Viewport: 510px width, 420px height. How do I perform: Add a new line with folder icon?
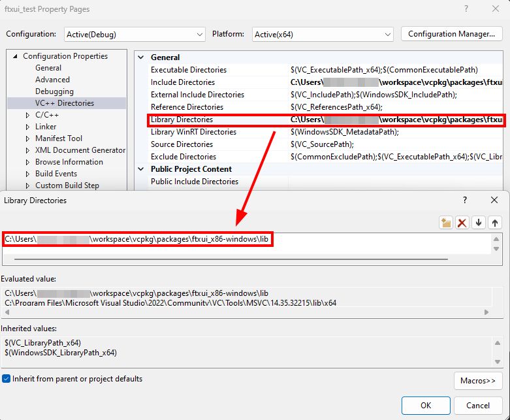[446, 223]
